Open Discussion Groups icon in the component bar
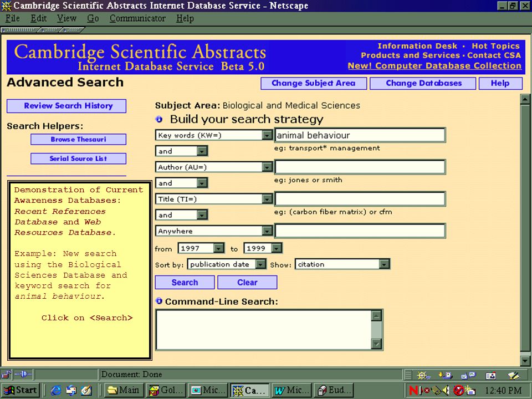The image size is (532, 399). 469,375
